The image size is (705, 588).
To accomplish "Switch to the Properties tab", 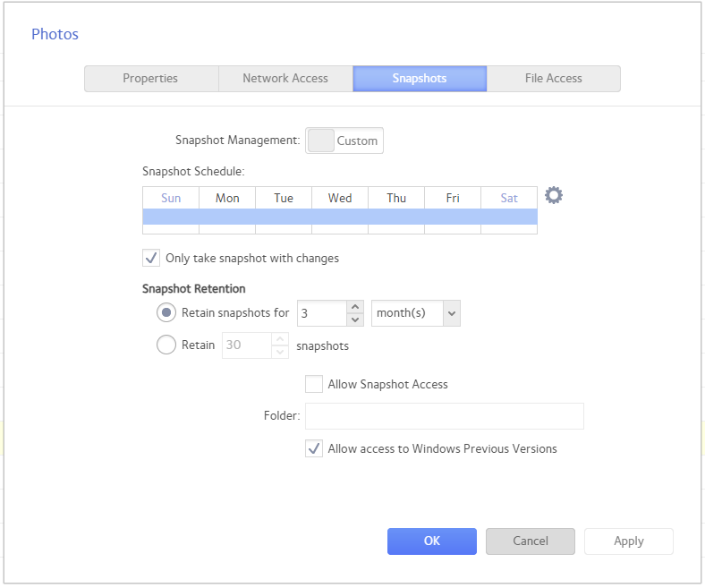I will (150, 79).
